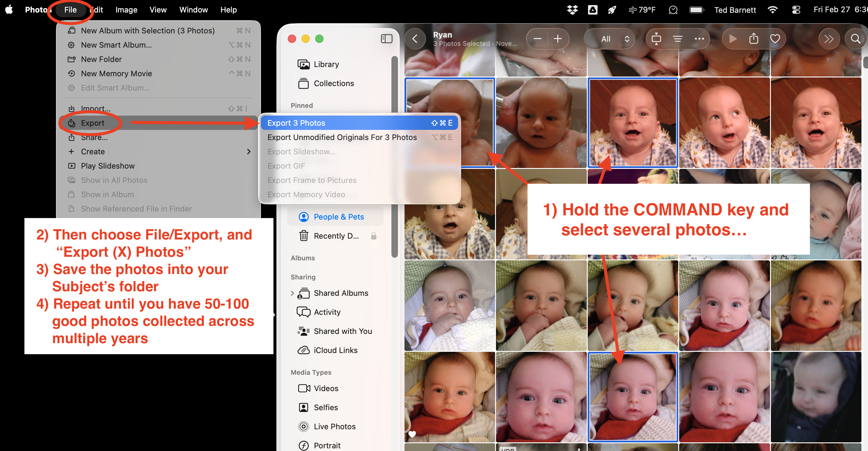Select Collections in the sidebar
868x451 pixels.
pos(333,83)
